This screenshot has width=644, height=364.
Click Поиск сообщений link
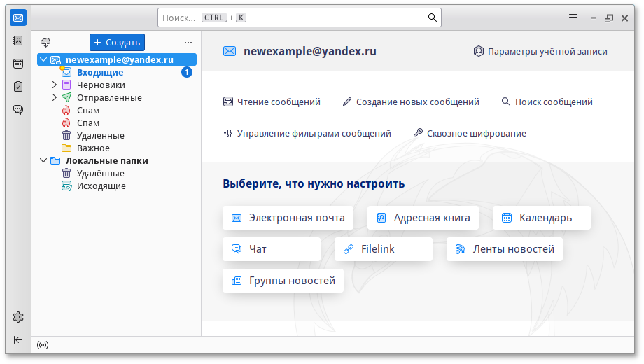point(547,102)
